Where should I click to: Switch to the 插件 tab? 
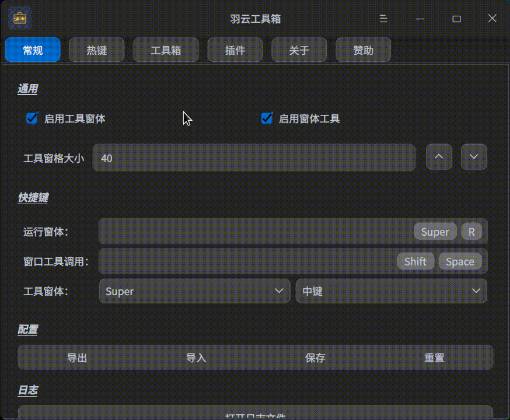pyautogui.click(x=235, y=50)
